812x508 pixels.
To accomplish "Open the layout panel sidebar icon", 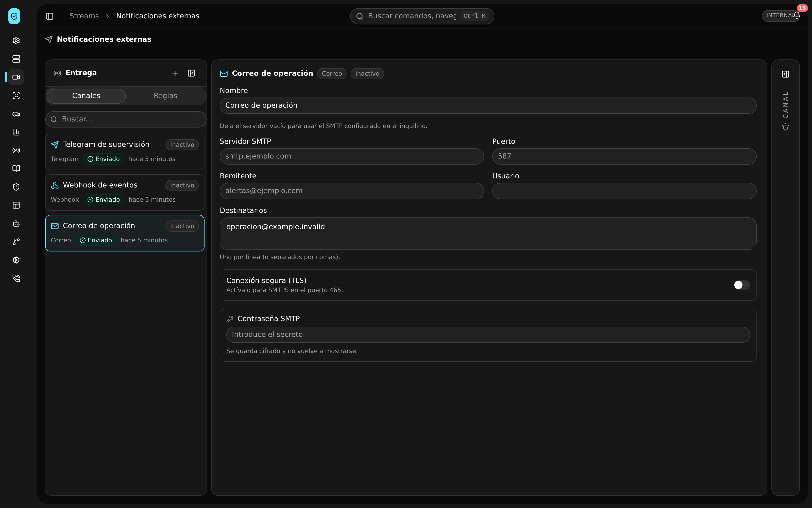I will coord(16,205).
